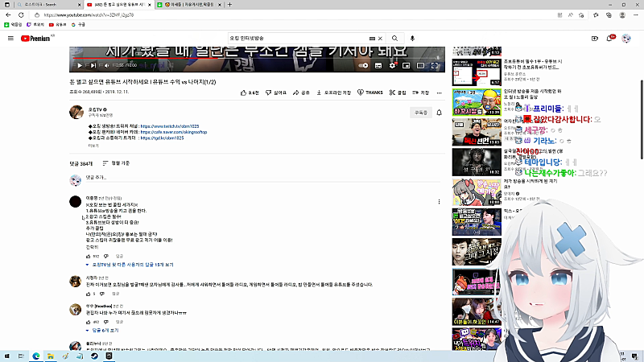Expand the description with show more
This screenshot has width=644, height=362.
[x=93, y=146]
